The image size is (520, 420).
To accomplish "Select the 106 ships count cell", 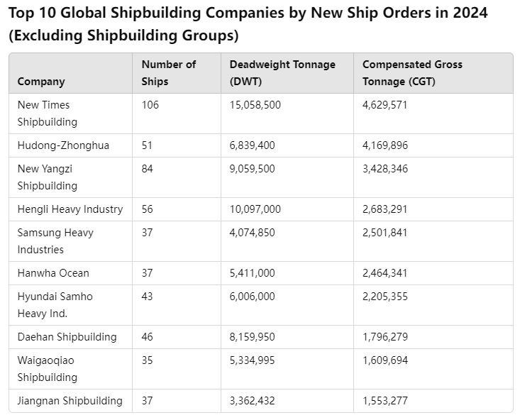I will tap(150, 105).
